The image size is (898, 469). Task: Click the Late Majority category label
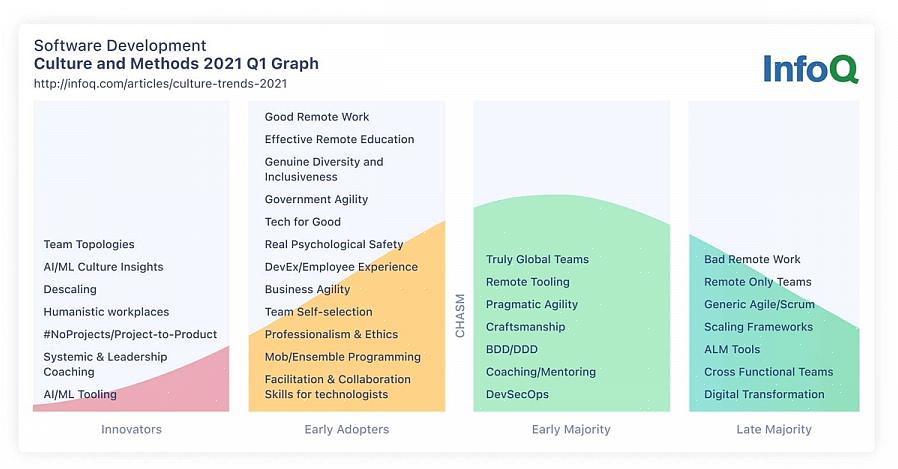coord(773,429)
